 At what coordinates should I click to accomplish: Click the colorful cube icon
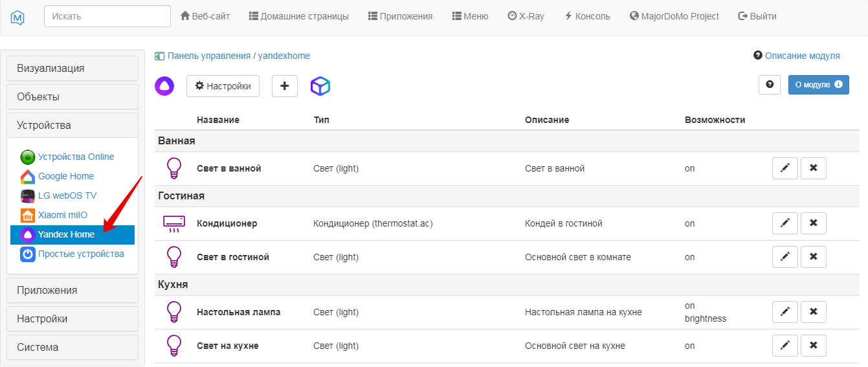[320, 86]
